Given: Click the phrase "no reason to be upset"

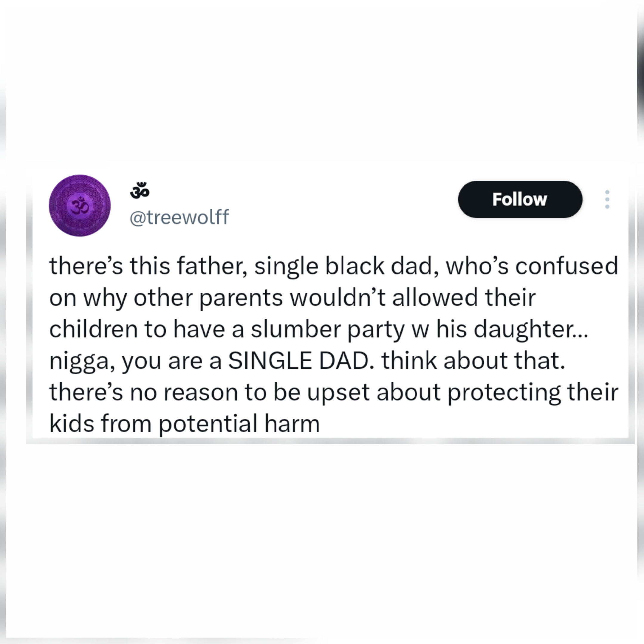Looking at the screenshot, I should [250, 392].
